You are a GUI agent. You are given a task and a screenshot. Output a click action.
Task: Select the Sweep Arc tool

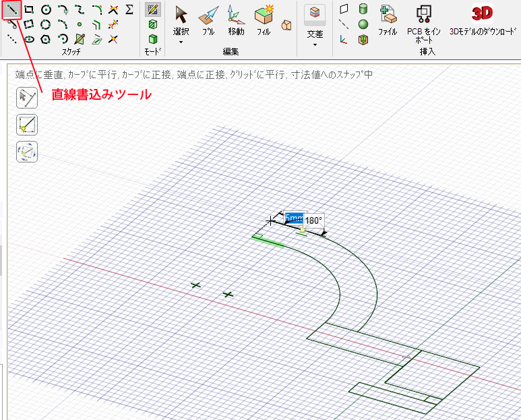(x=63, y=39)
